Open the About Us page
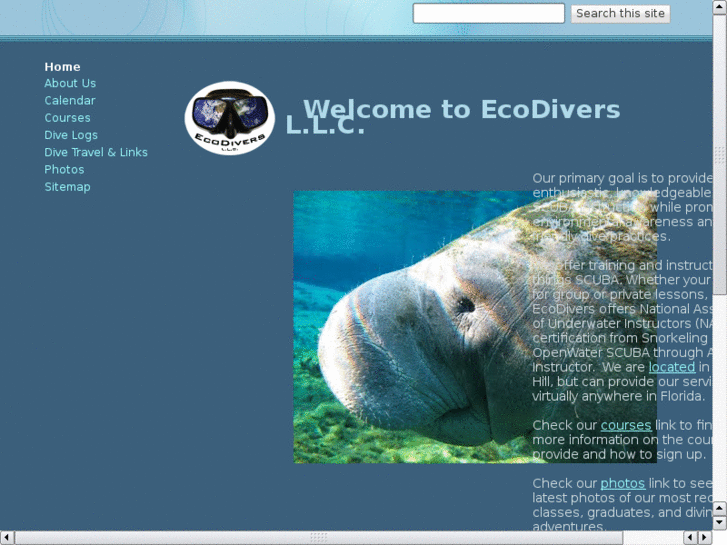727x545 pixels. (70, 83)
